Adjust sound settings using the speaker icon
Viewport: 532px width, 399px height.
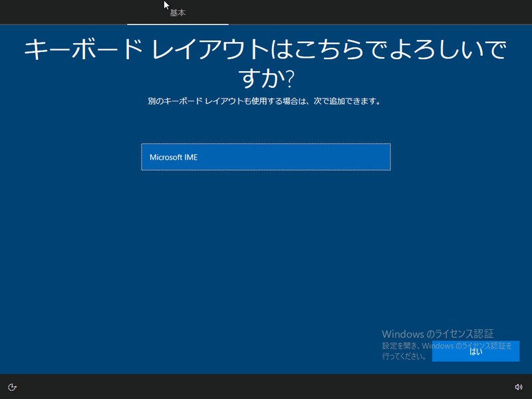[519, 386]
